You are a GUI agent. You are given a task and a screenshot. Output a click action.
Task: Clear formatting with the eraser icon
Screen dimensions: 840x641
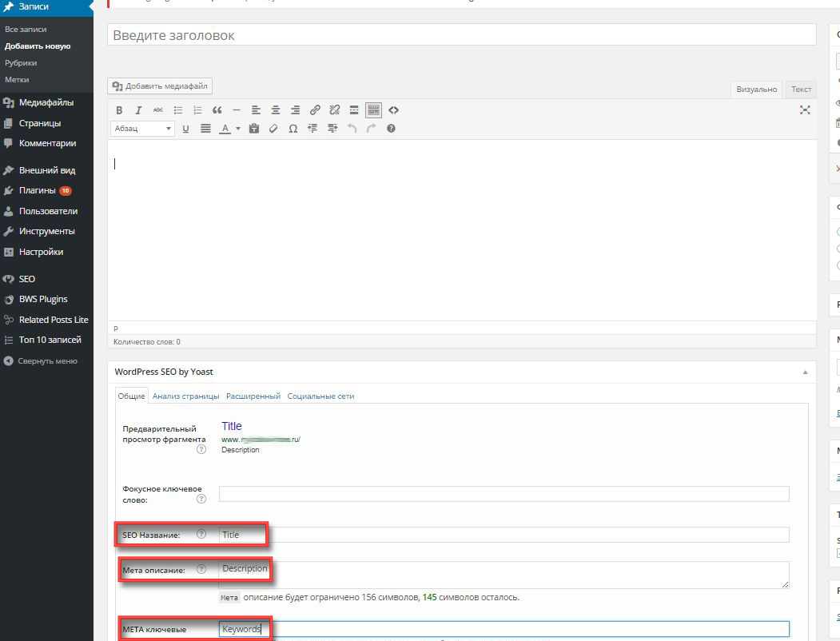tap(273, 129)
